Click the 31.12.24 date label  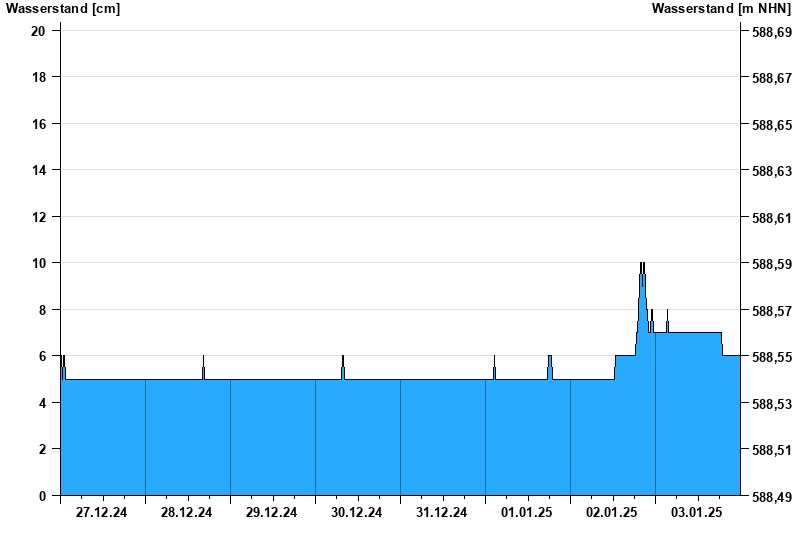(x=441, y=512)
